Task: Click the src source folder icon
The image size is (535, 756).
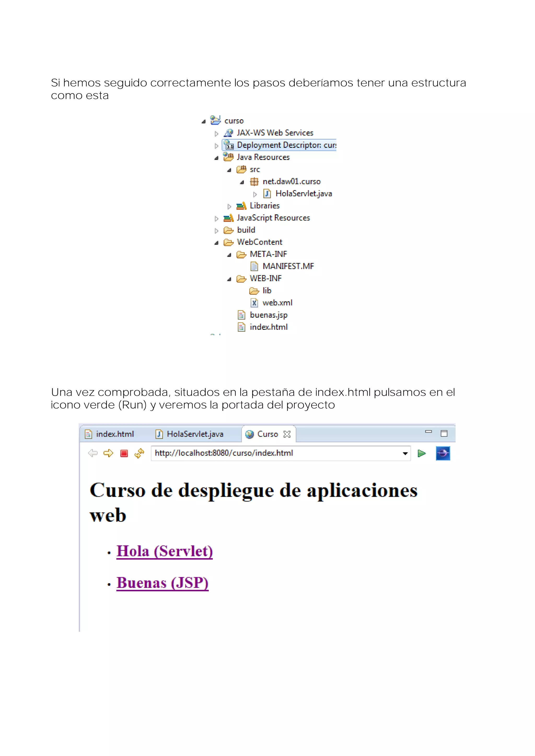Action: coord(241,169)
